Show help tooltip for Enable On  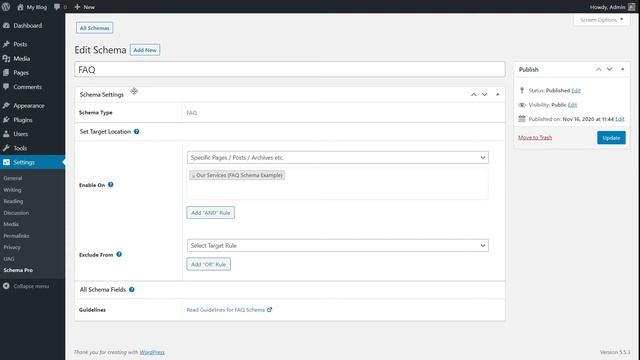[x=111, y=184]
